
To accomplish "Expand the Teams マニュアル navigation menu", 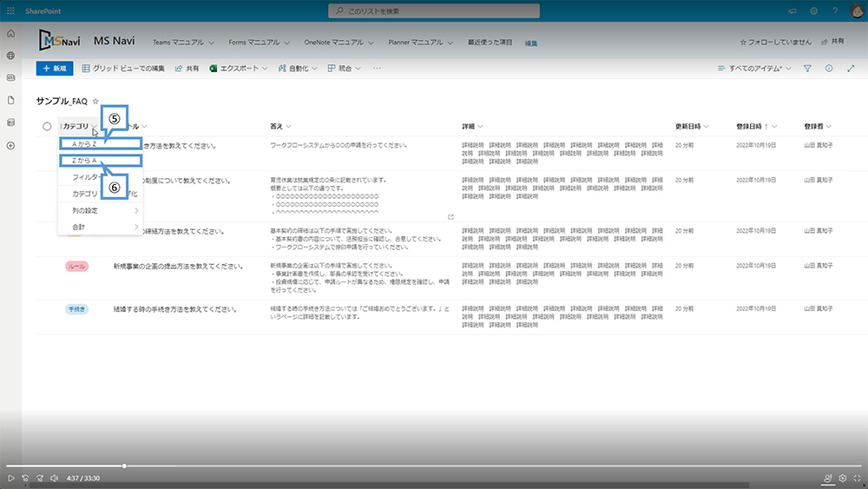I will click(183, 42).
